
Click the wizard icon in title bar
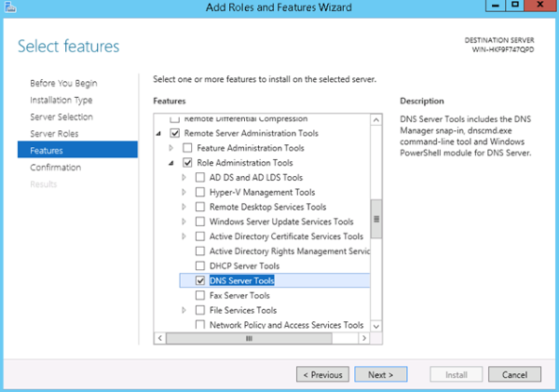[x=10, y=7]
